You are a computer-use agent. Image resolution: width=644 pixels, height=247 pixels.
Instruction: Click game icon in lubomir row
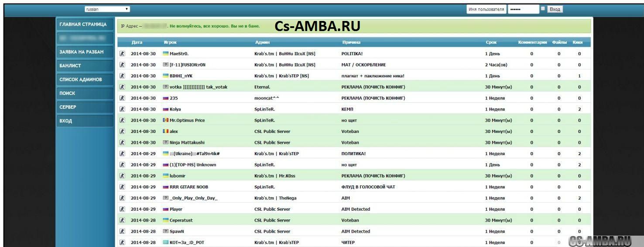[x=123, y=176]
